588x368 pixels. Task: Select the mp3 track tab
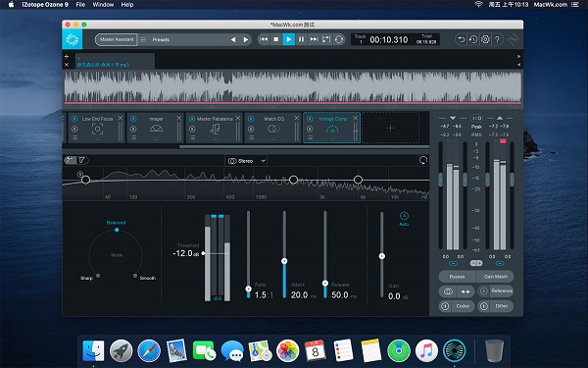click(x=115, y=61)
